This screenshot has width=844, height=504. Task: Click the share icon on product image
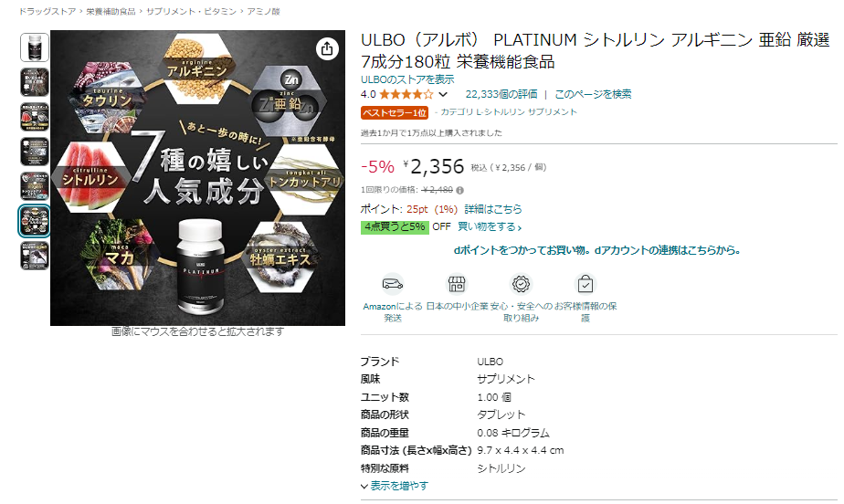pos(327,49)
